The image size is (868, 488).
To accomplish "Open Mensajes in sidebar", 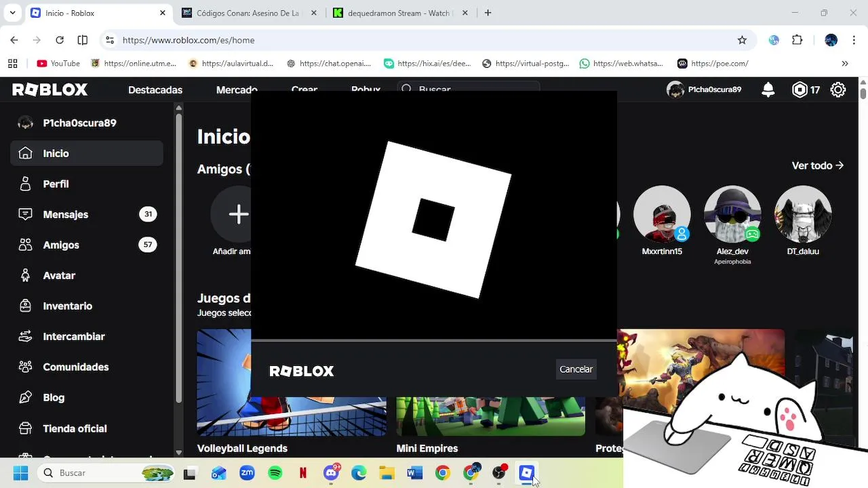I will pyautogui.click(x=66, y=214).
